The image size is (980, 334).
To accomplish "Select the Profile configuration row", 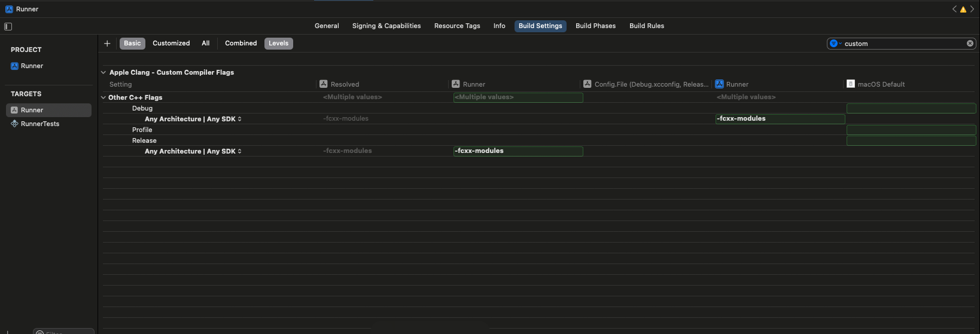I will 142,130.
